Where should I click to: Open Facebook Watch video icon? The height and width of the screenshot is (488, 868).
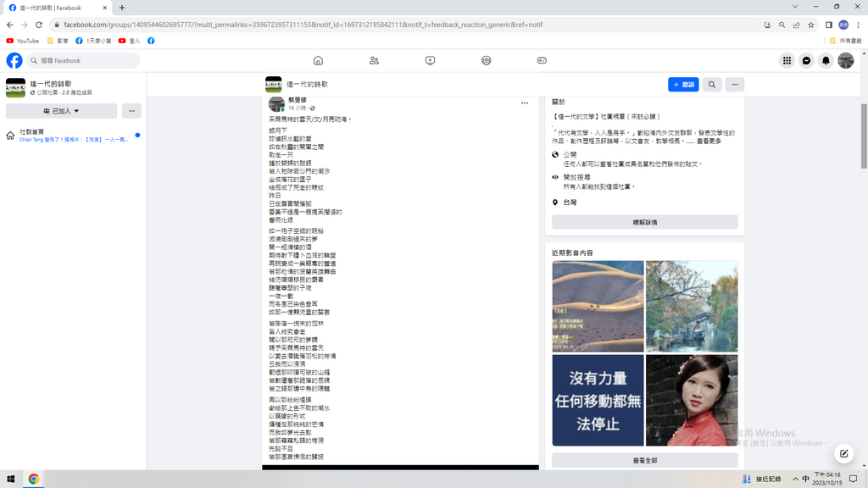click(x=430, y=60)
